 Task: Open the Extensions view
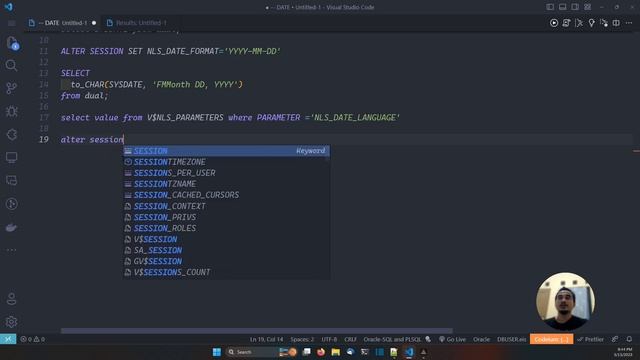[x=11, y=134]
